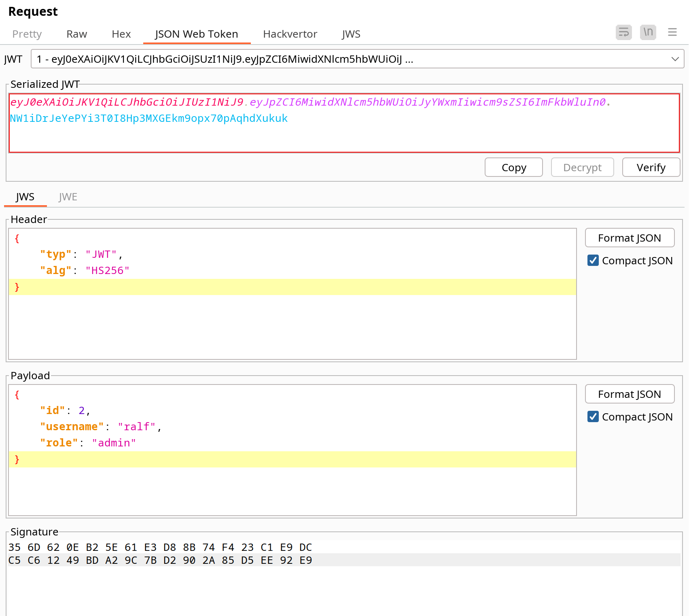Toggle the line wrap icon
The height and width of the screenshot is (616, 689).
[x=623, y=32]
